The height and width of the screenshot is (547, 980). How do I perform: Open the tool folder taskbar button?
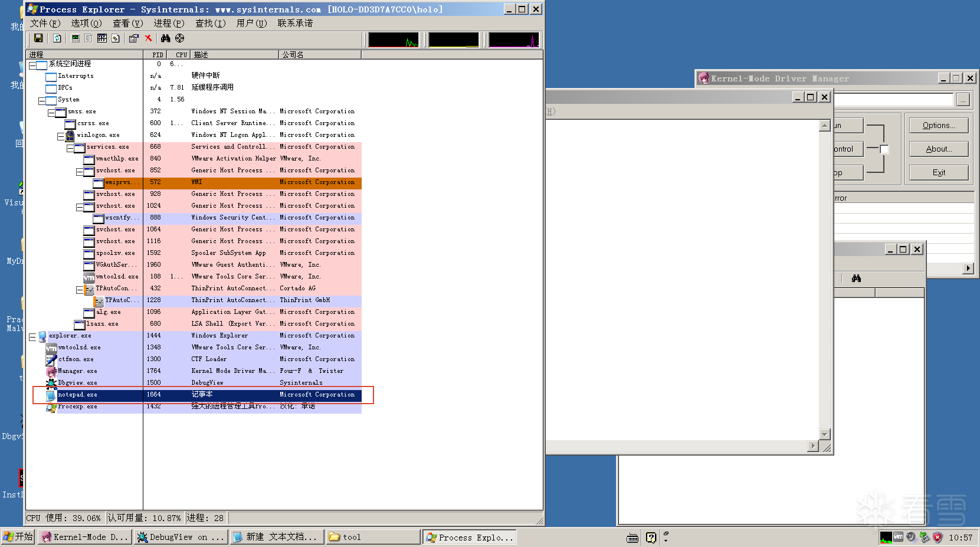(x=373, y=537)
